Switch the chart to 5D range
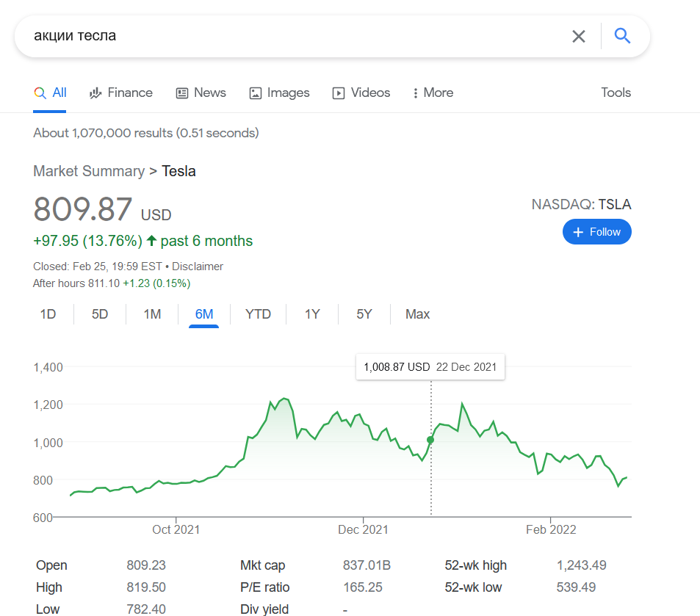 pos(100,314)
